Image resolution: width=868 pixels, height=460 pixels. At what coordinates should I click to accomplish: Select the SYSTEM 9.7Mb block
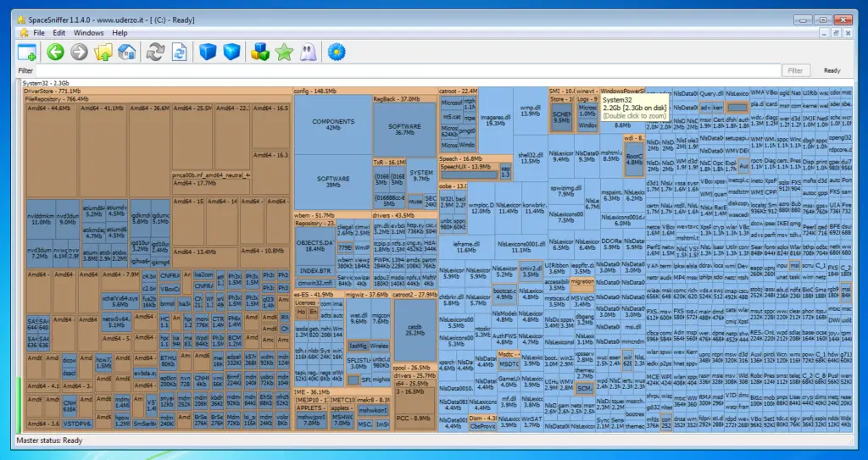[422, 176]
